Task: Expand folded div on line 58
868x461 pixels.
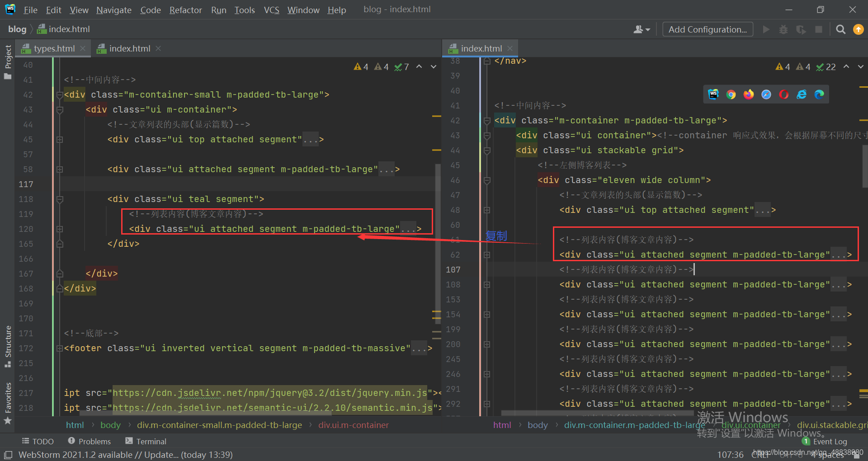Action: [60, 169]
